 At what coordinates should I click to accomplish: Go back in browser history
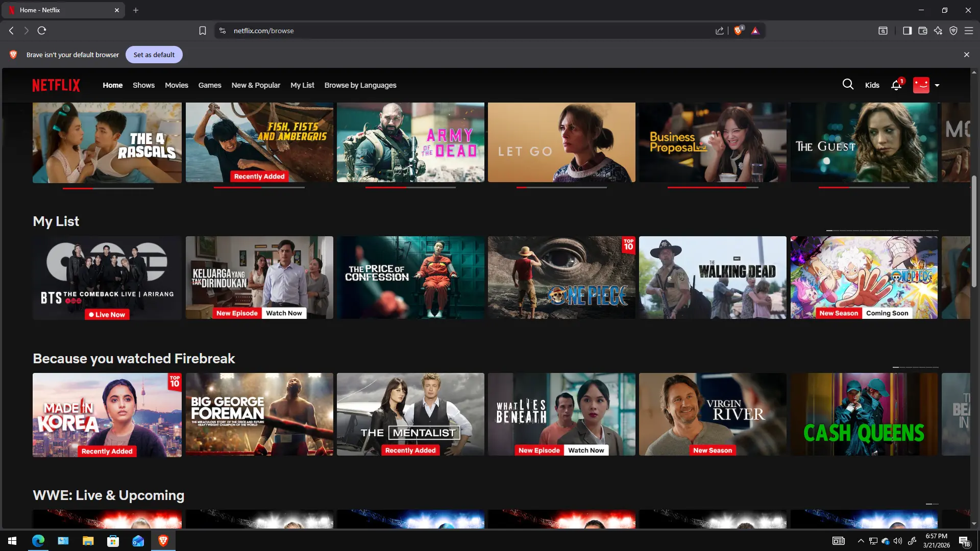[x=11, y=31]
